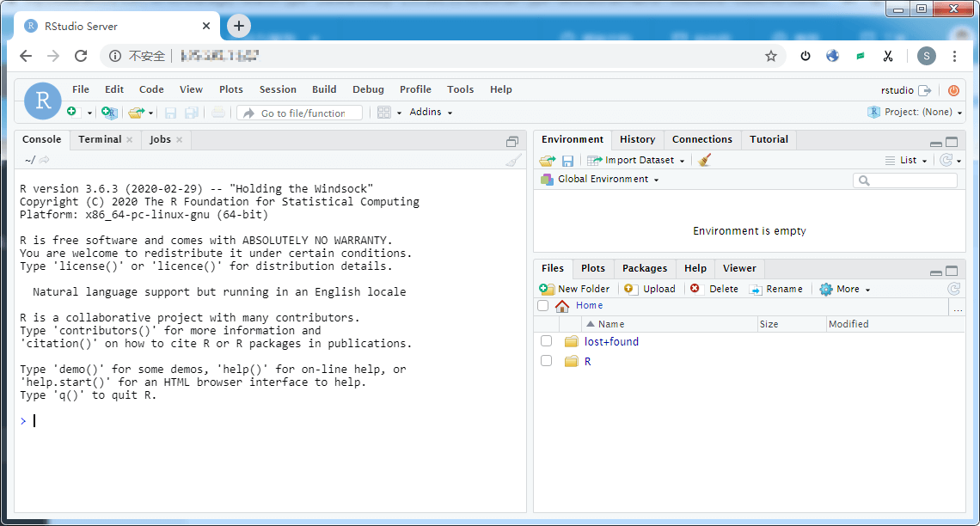Open the More gear dropdown
The width and height of the screenshot is (980, 526).
[x=845, y=289]
